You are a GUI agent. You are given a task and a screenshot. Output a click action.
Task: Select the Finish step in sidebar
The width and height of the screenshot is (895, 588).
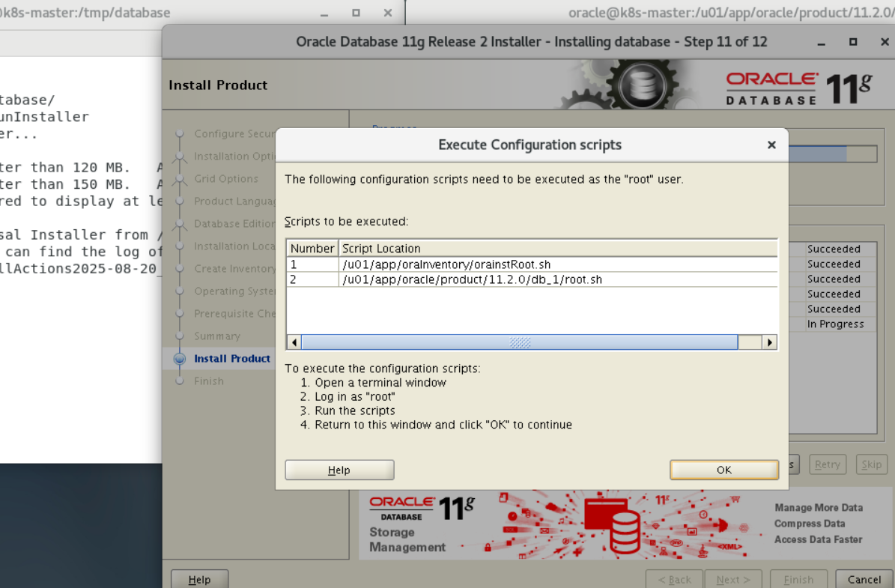click(209, 381)
